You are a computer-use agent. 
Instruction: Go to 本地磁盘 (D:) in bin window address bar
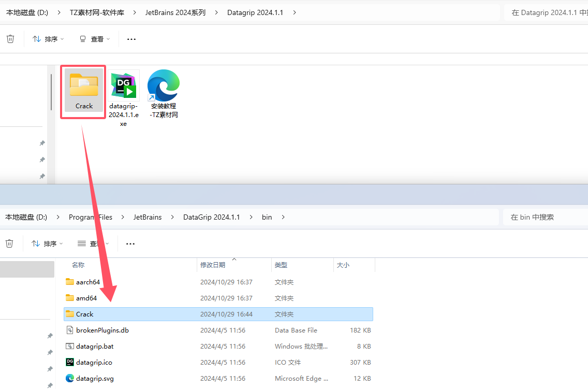[x=26, y=217]
